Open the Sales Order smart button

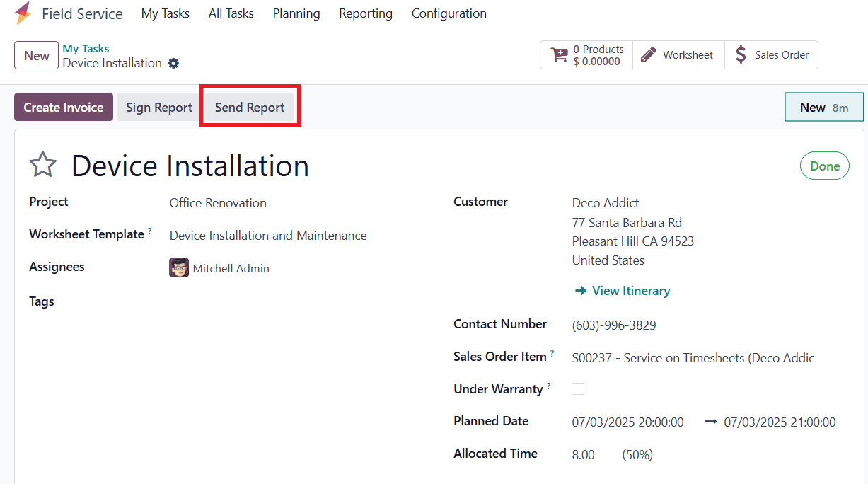[x=771, y=55]
